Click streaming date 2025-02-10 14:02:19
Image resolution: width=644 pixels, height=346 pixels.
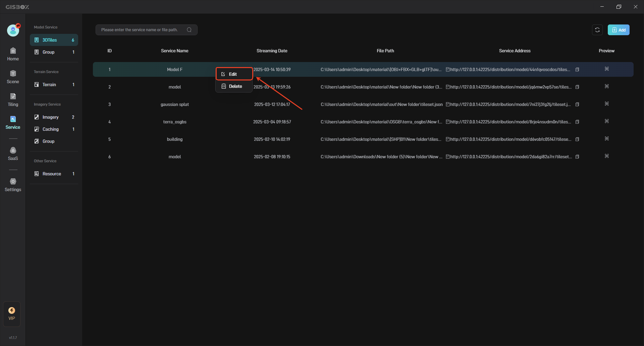tap(272, 139)
